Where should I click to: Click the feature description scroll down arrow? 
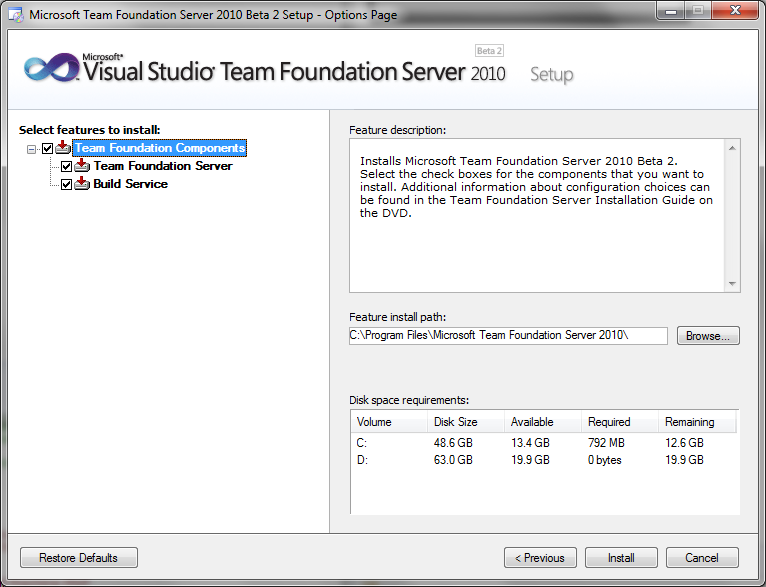click(732, 284)
